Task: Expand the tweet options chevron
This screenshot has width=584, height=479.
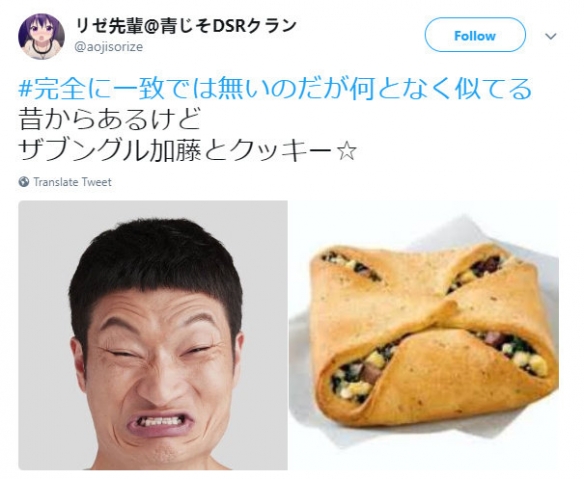Action: coord(550,36)
